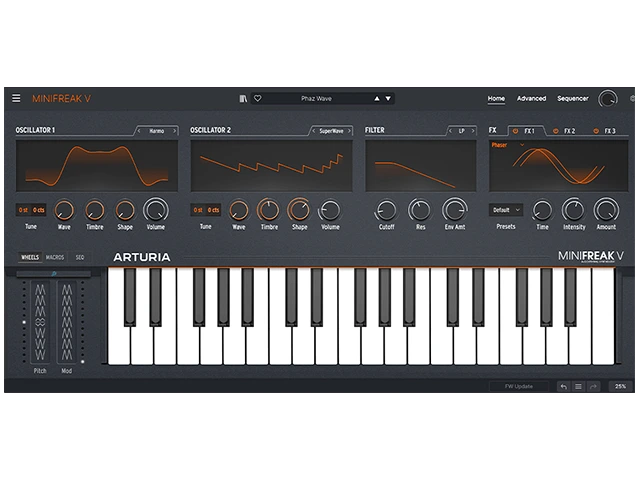Click the Phaz Wave preset name
The height and width of the screenshot is (480, 640).
[x=316, y=98]
